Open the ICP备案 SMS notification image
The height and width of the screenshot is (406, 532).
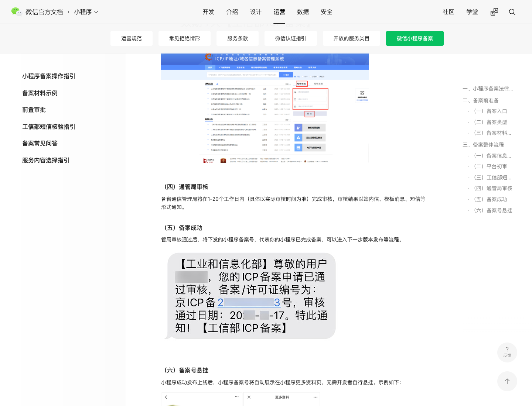pyautogui.click(x=250, y=296)
